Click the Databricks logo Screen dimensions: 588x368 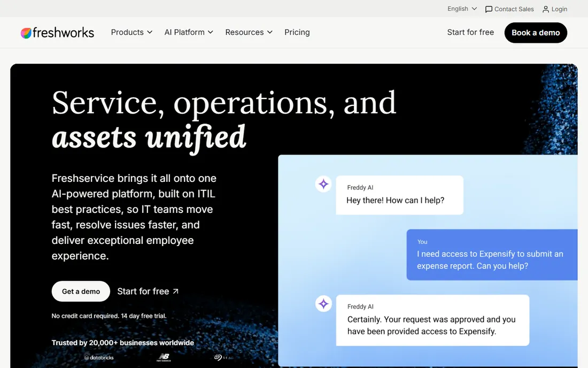click(x=99, y=357)
